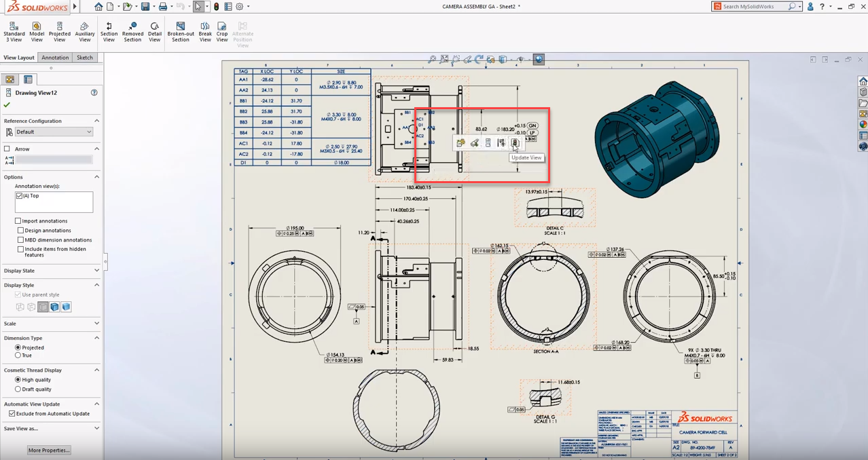868x460 pixels.
Task: Click the More Properties button
Action: pyautogui.click(x=49, y=451)
